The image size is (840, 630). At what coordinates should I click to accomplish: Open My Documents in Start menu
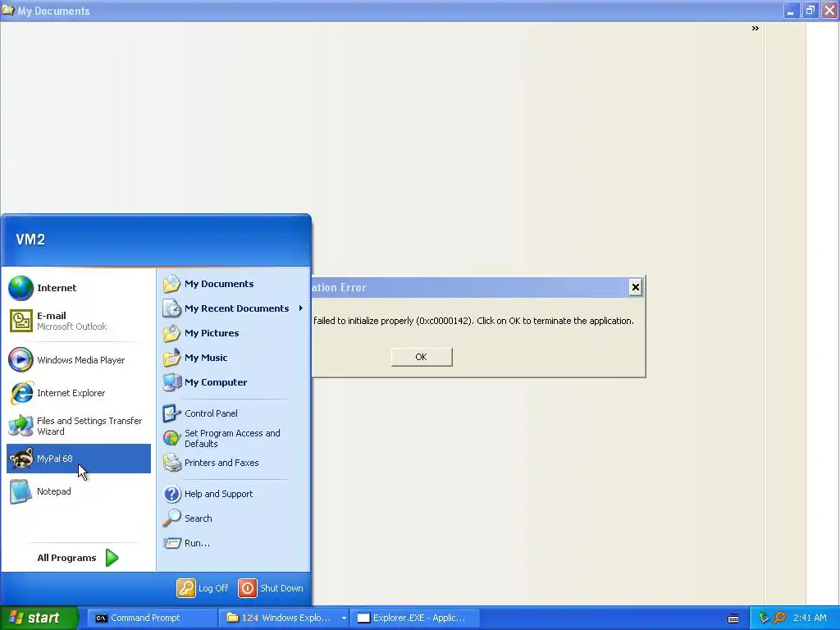(x=233, y=284)
